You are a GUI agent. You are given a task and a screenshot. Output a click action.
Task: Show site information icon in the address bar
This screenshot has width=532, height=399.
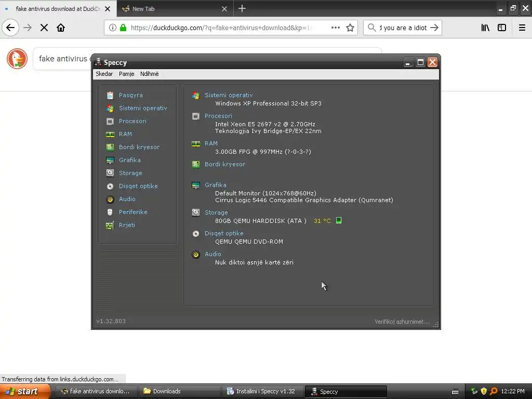click(113, 28)
